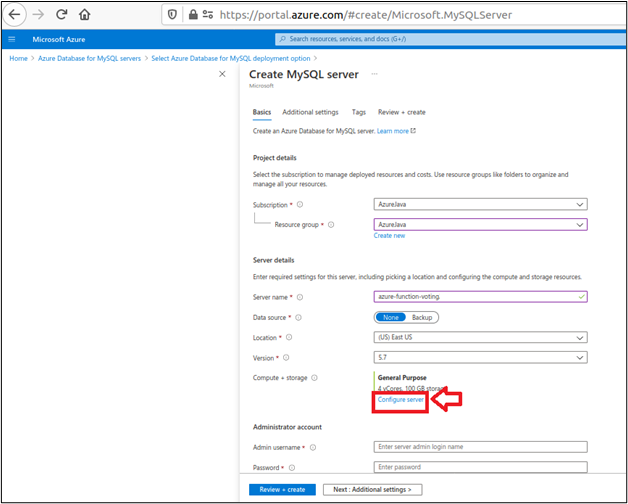Click the Configure server link
Image resolution: width=628 pixels, height=504 pixels.
tap(401, 400)
